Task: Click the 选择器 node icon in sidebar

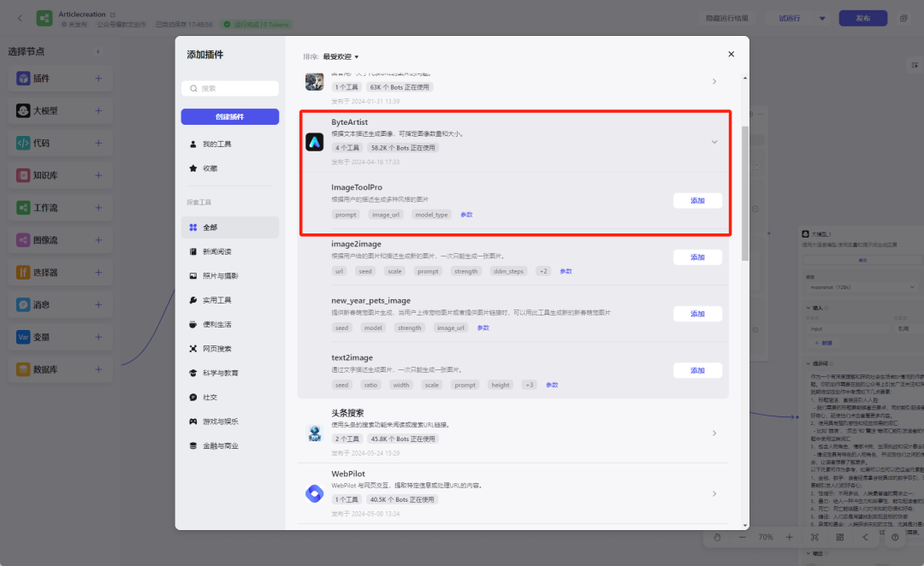Action: point(23,273)
